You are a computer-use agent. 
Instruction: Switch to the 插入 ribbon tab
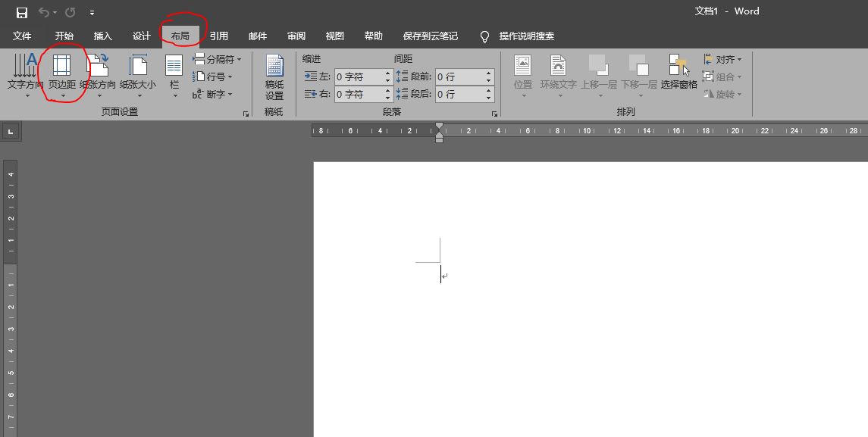(103, 36)
